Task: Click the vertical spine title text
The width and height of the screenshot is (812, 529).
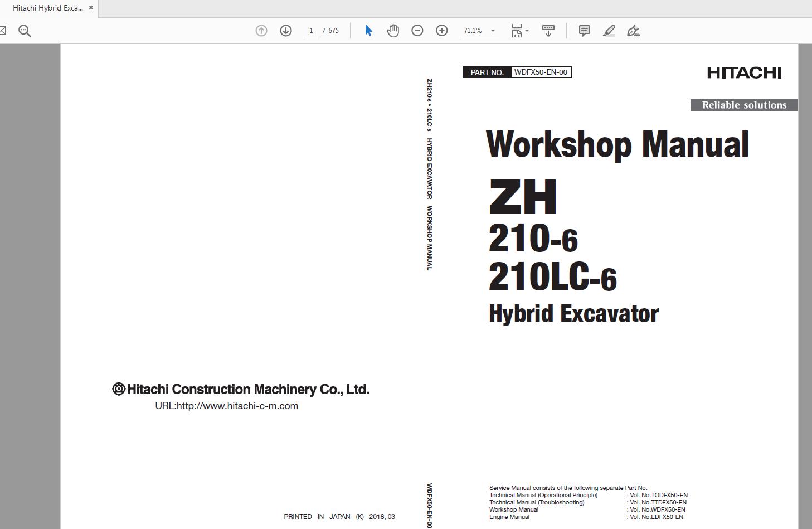Action: point(429,174)
